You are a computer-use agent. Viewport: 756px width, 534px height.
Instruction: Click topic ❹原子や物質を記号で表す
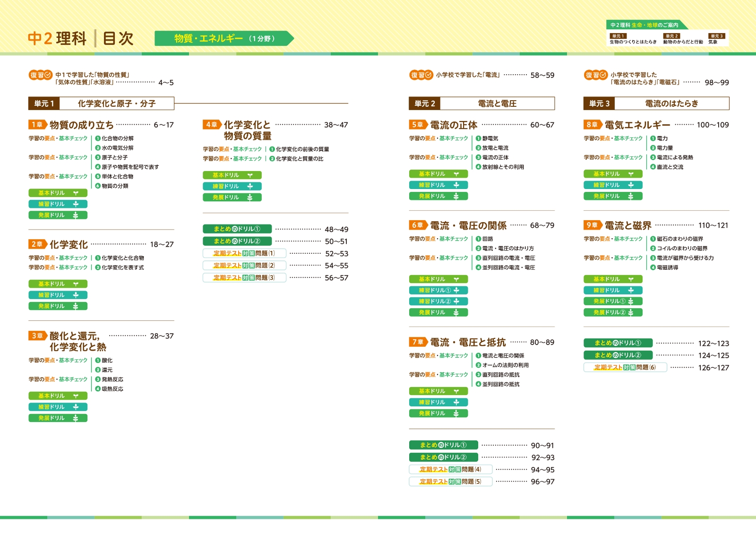[x=127, y=167]
